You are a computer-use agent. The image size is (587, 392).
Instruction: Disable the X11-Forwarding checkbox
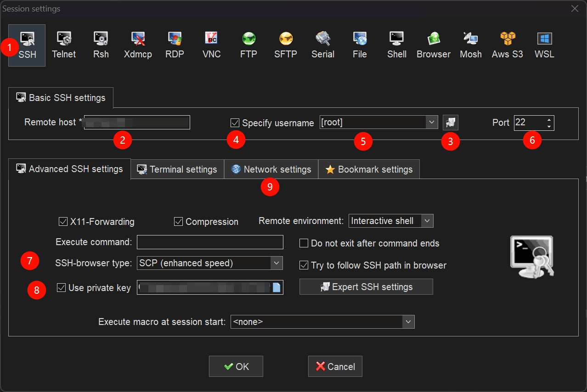63,222
